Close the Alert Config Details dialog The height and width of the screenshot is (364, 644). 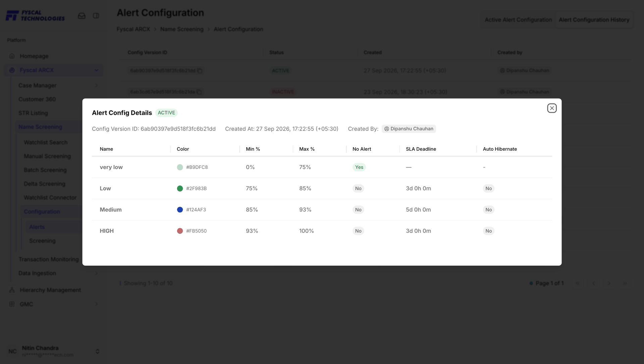(x=552, y=108)
